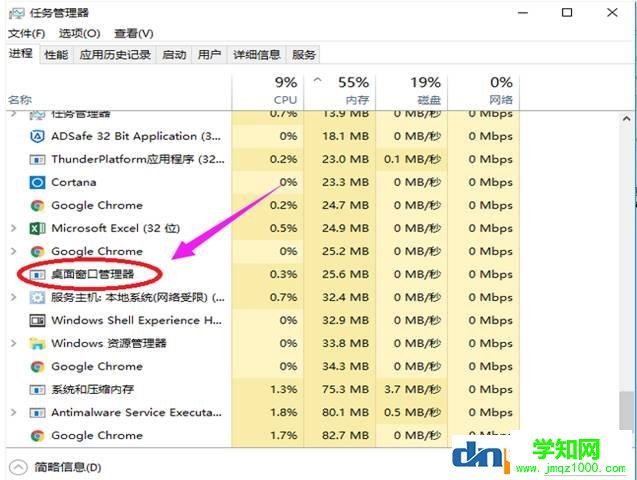The width and height of the screenshot is (637, 480).
Task: Expand Google Chrome 25.2 MB group
Action: (14, 251)
